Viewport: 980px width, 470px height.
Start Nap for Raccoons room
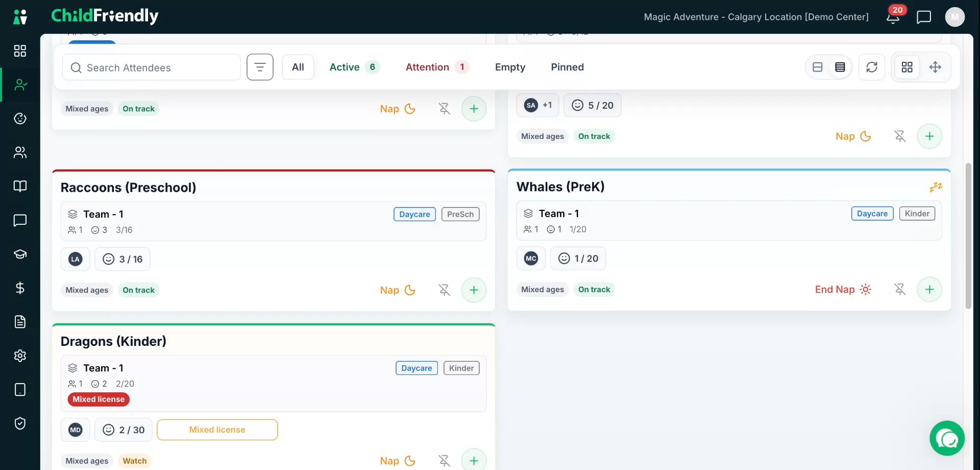point(398,290)
